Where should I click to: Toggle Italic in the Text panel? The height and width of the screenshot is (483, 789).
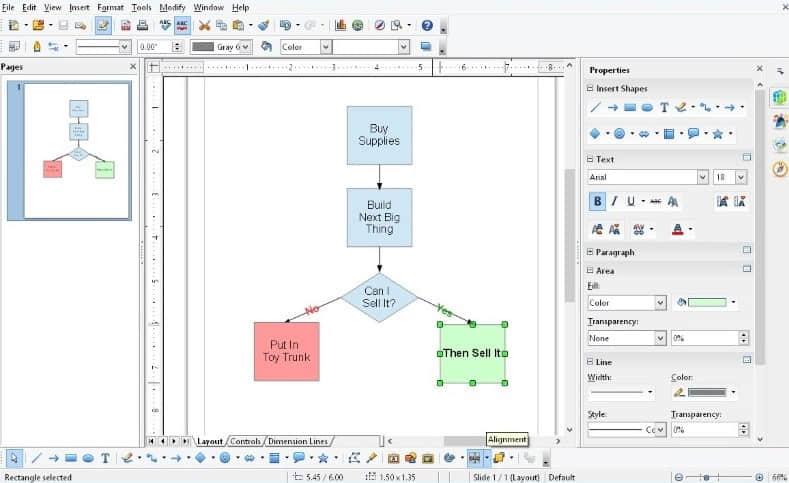tap(614, 201)
